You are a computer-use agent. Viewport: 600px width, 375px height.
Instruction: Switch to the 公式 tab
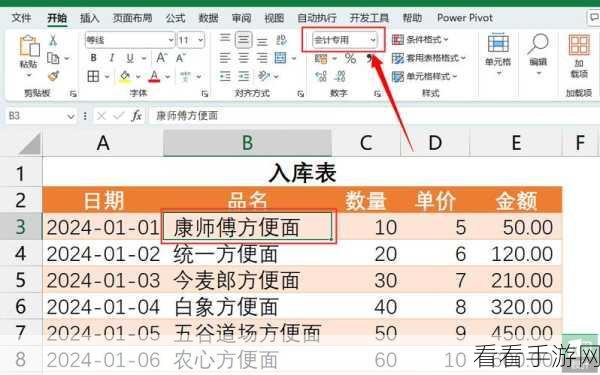(x=175, y=18)
